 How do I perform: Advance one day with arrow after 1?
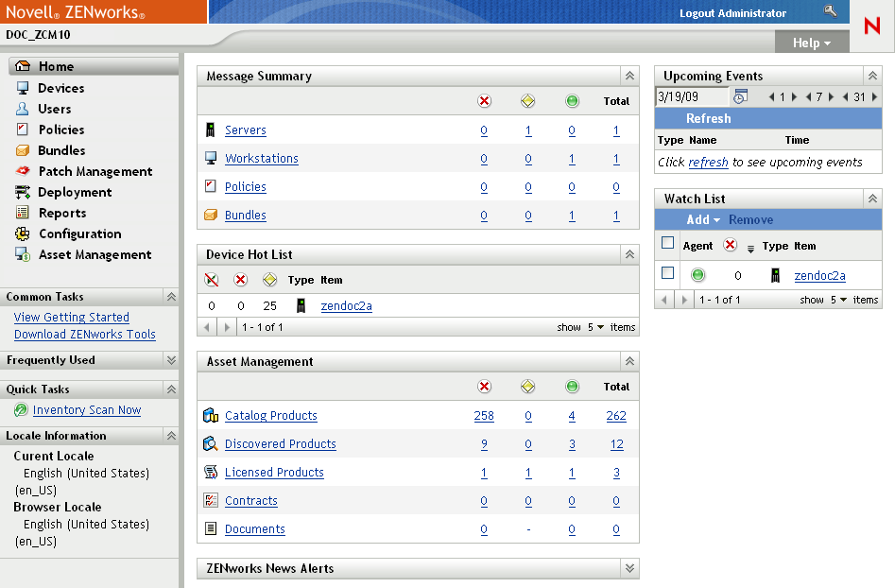[794, 97]
